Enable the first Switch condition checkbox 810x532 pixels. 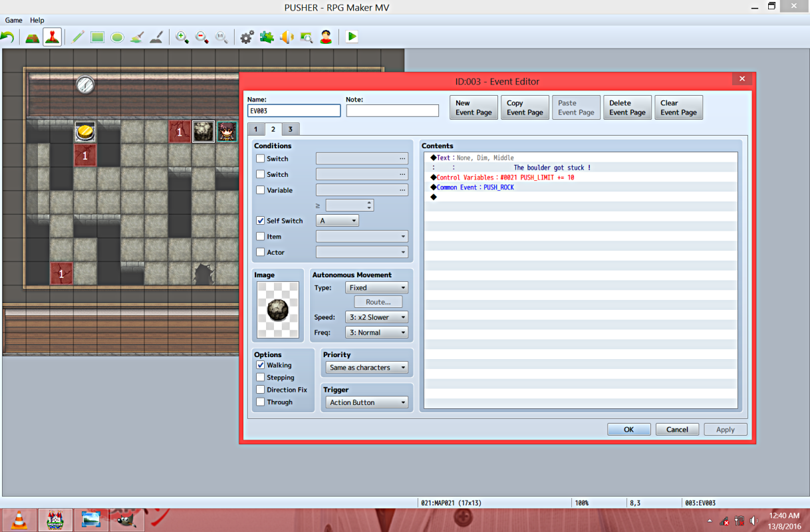click(x=261, y=159)
